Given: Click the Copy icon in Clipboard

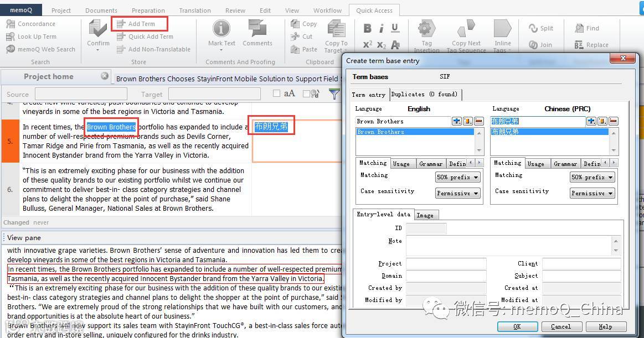Looking at the screenshot, I should [295, 24].
